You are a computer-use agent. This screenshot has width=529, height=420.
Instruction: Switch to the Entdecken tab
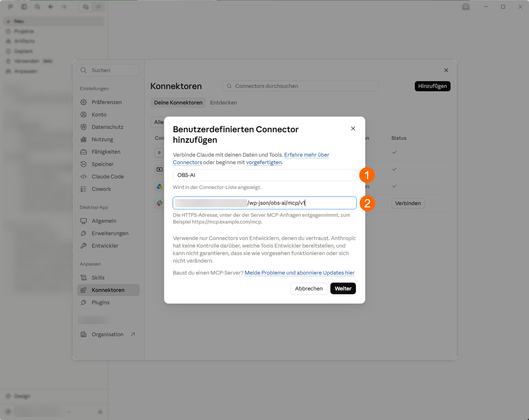(223, 103)
